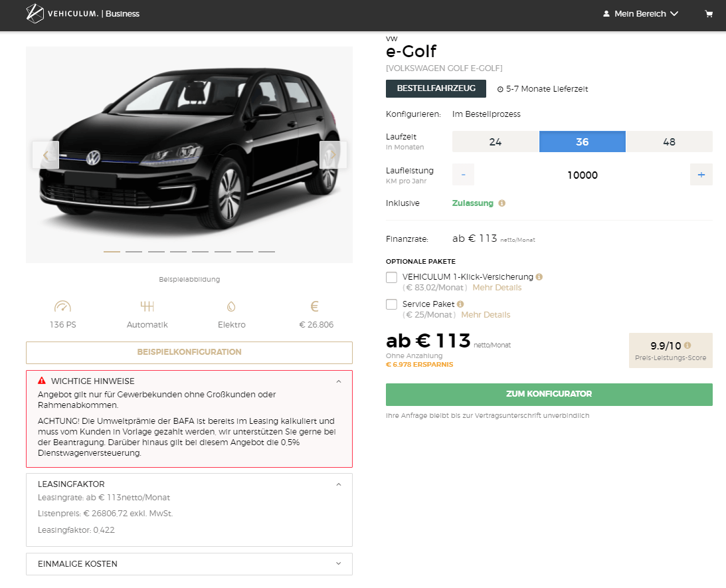
Task: Click info icon next to Zulassung
Action: 502,203
